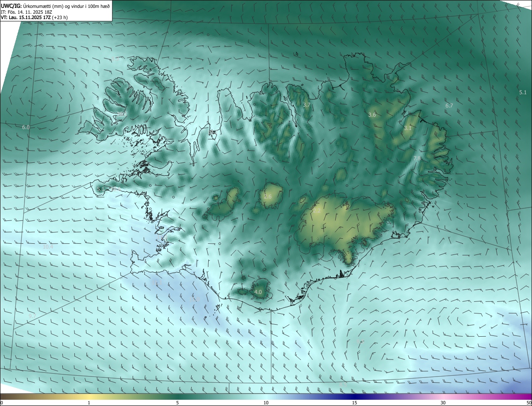Click the 6.0 value west of the Westfjords
The width and height of the screenshot is (532, 406).
26,127
